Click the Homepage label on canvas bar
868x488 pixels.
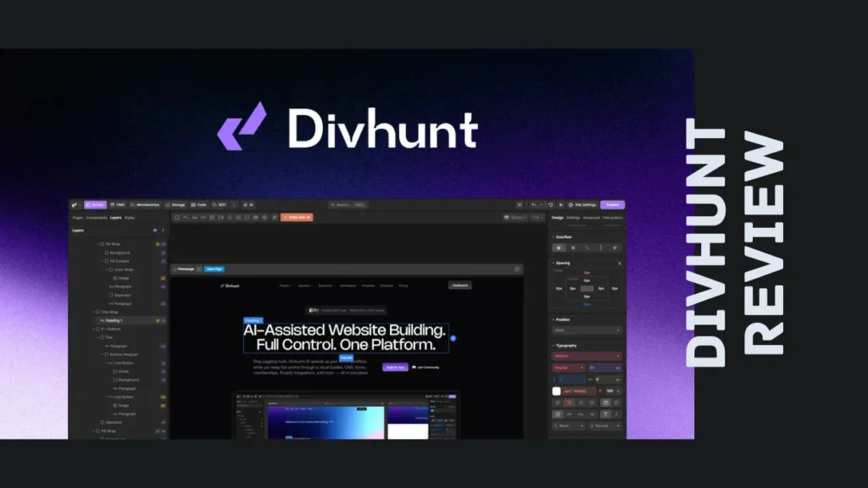point(186,269)
